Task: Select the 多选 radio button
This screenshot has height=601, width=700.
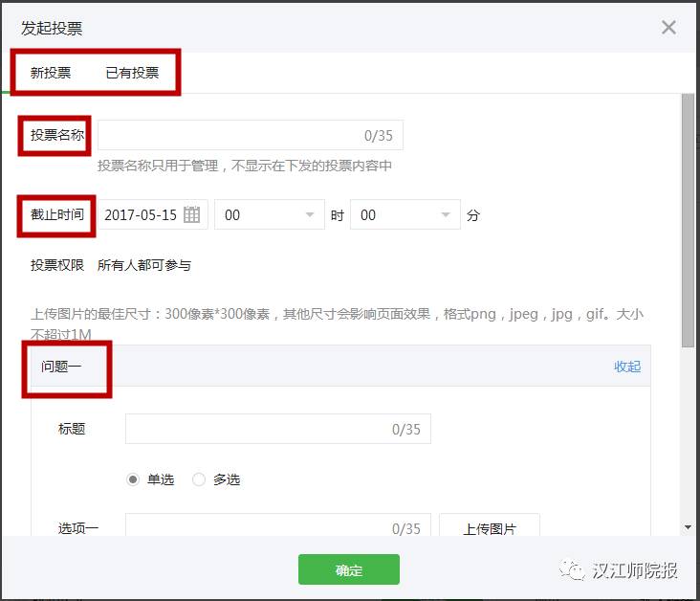Action: click(x=199, y=479)
